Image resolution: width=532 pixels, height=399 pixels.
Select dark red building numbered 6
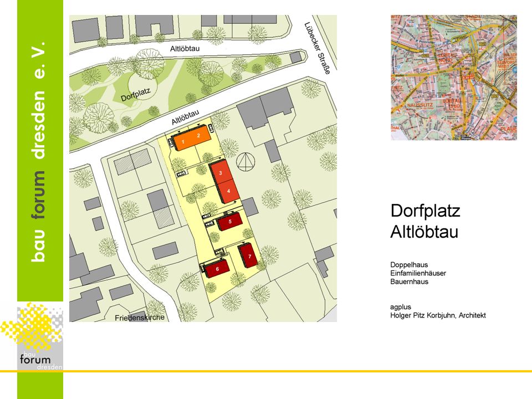tap(217, 268)
